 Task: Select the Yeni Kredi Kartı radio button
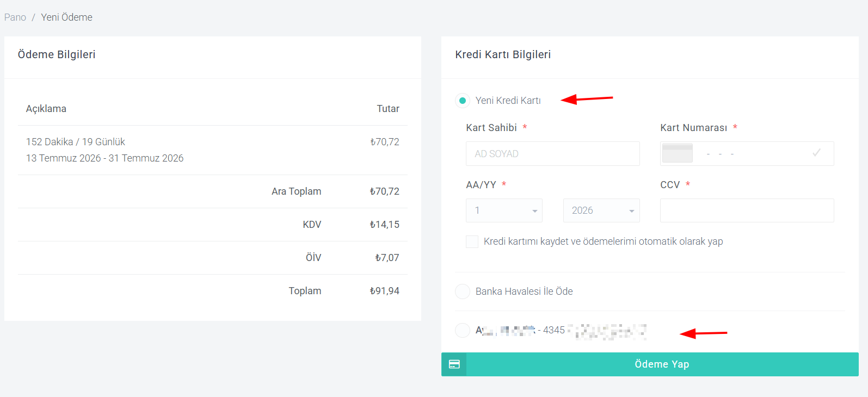463,101
